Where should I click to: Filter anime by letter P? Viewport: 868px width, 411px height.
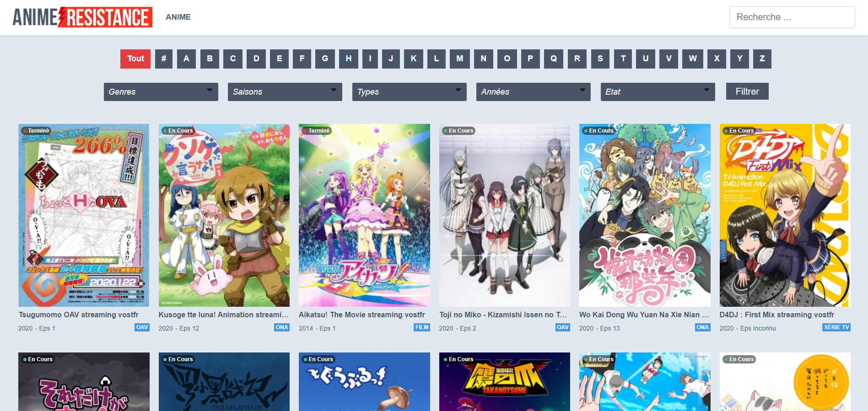(530, 59)
